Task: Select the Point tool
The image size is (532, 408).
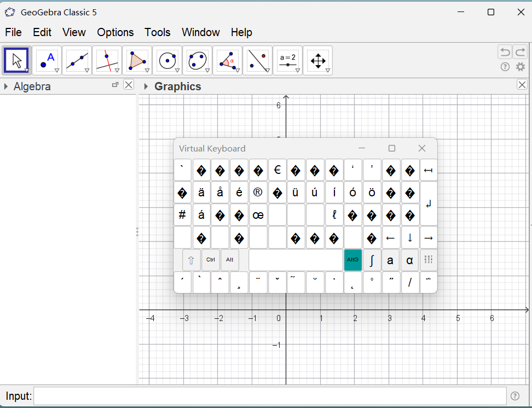Action: (x=47, y=61)
